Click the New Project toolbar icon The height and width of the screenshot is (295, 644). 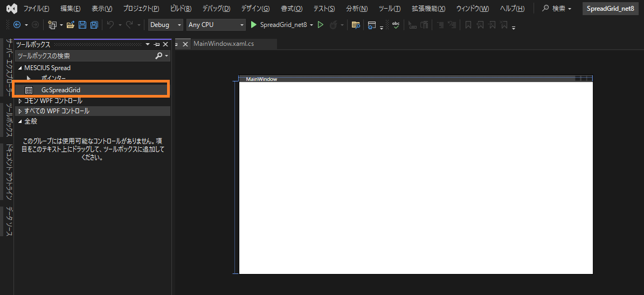(52, 25)
